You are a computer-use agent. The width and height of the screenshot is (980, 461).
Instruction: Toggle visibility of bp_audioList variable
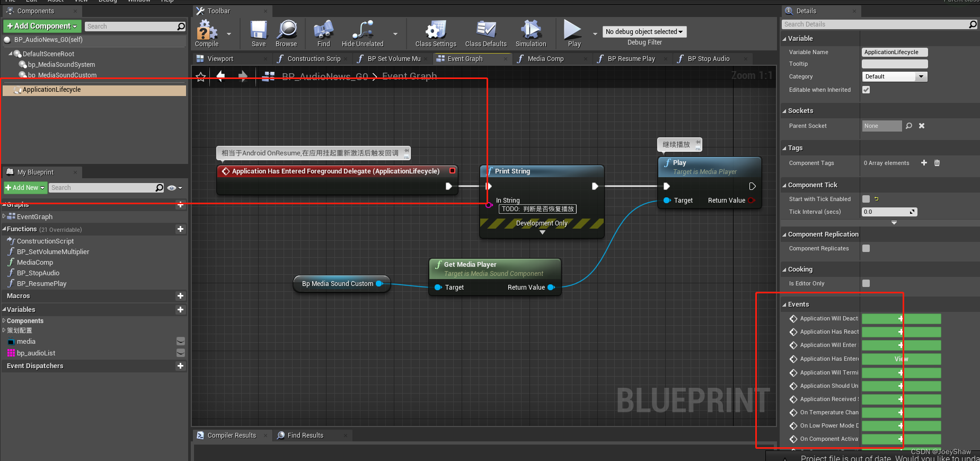181,353
